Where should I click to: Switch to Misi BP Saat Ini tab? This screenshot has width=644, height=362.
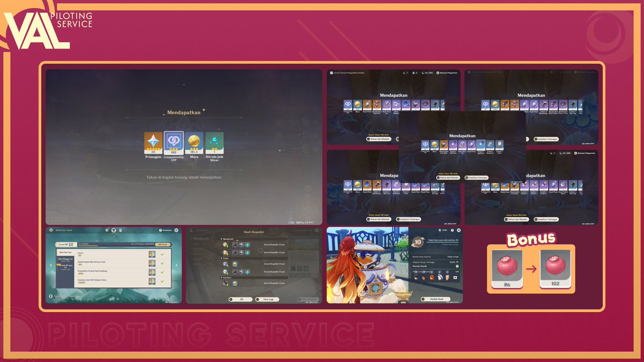pos(65,267)
